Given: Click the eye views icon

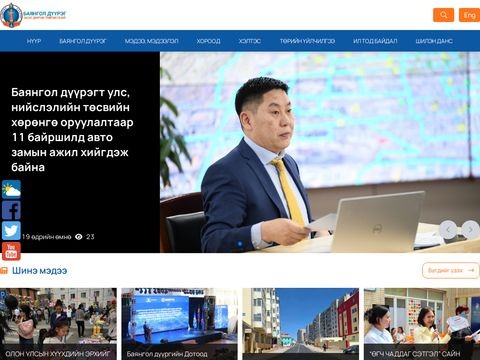Looking at the screenshot, I should (x=79, y=237).
